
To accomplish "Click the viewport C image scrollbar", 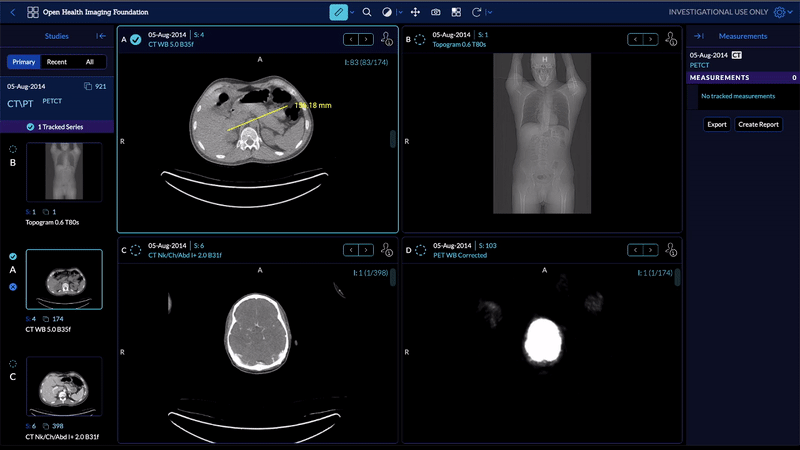I will click(x=393, y=277).
